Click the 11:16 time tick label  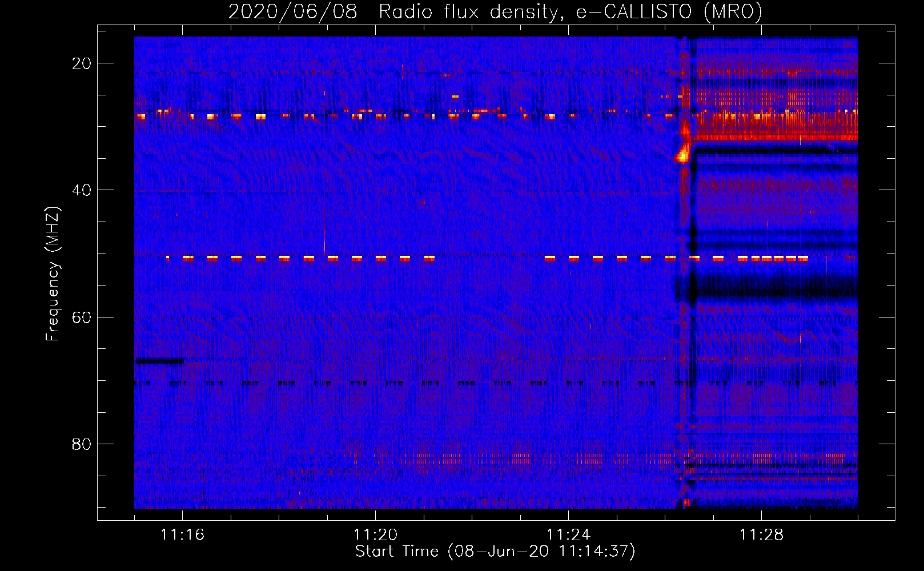tap(182, 534)
